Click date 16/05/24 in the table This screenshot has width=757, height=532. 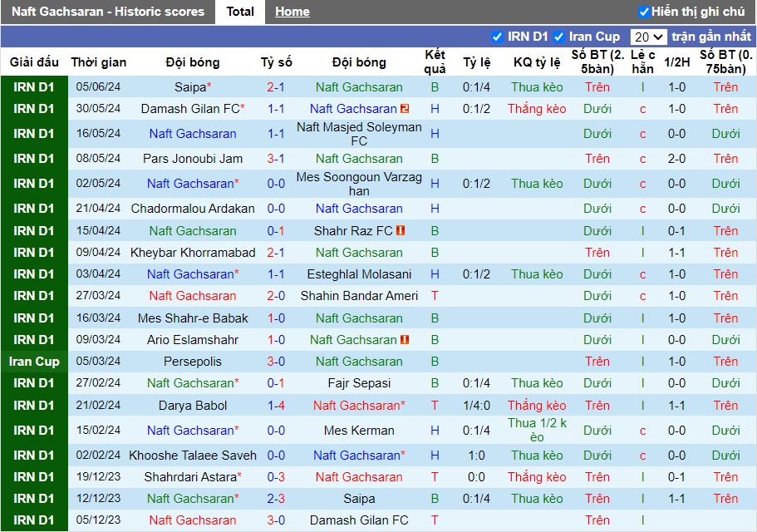click(x=98, y=134)
